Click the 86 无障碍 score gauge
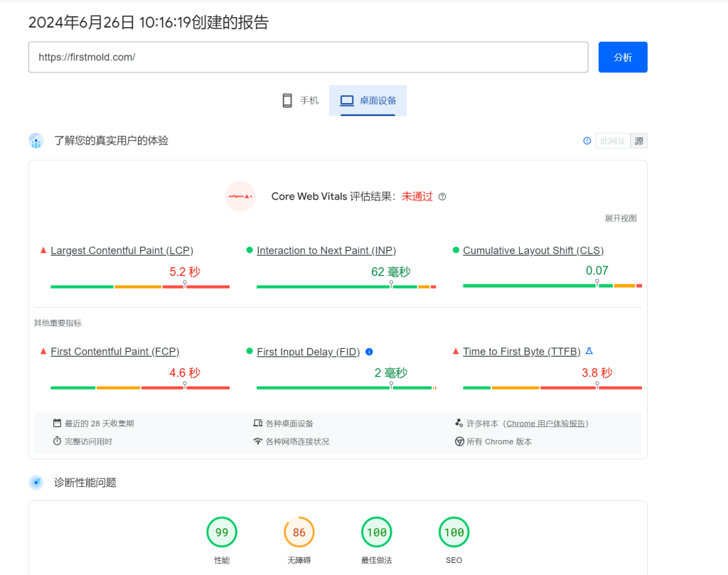728x575 pixels. 299,532
